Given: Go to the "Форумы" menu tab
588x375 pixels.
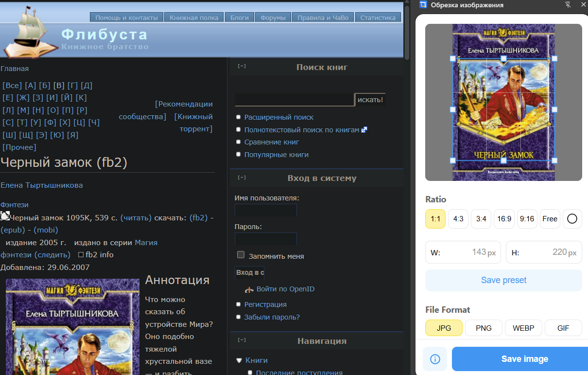Looking at the screenshot, I should pyautogui.click(x=273, y=18).
